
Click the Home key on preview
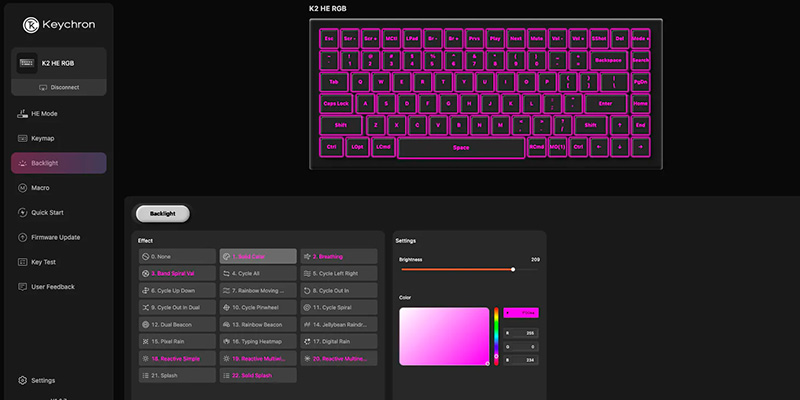(640, 104)
